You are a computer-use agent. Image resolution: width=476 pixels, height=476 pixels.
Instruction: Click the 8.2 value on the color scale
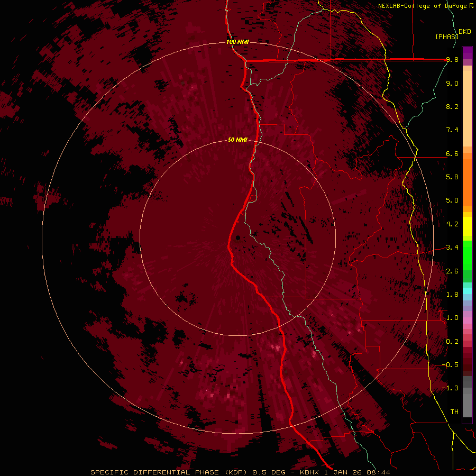(x=452, y=106)
